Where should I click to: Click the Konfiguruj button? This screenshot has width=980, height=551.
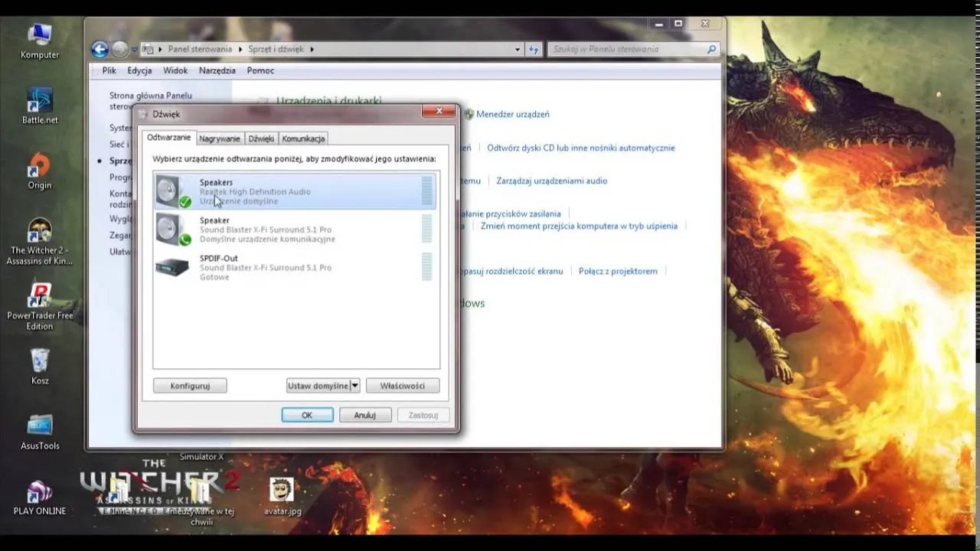click(x=190, y=386)
